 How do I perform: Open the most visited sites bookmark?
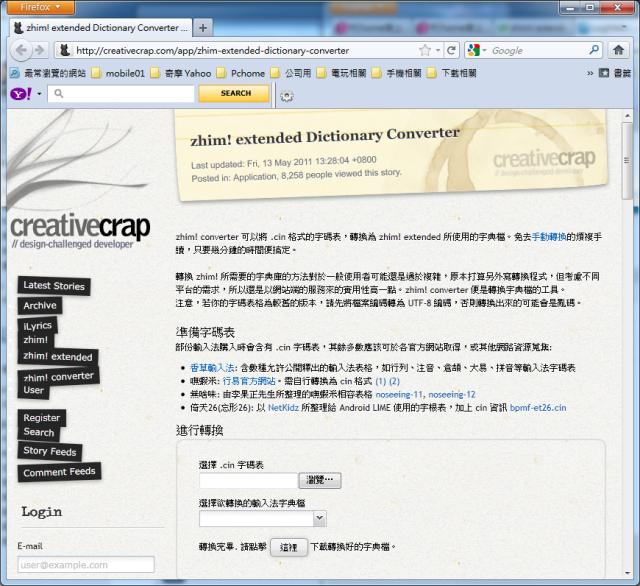[x=48, y=73]
